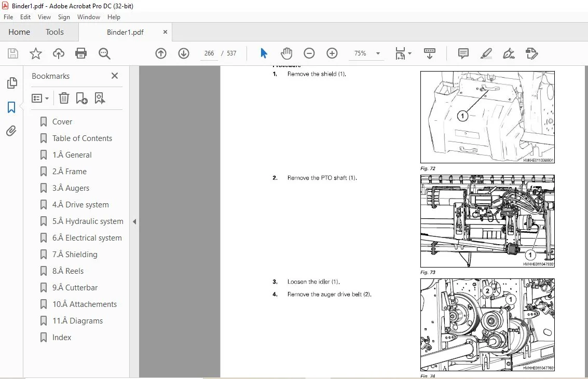Select the Binder1.pdf document tab
Screen dimensions: 588x379
[125, 32]
